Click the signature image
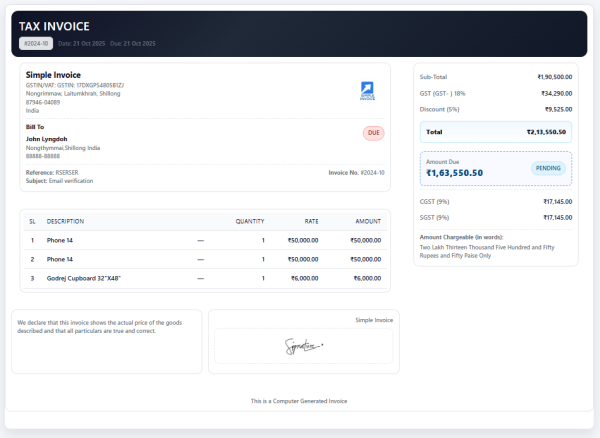The width and height of the screenshot is (600, 438). pos(304,346)
